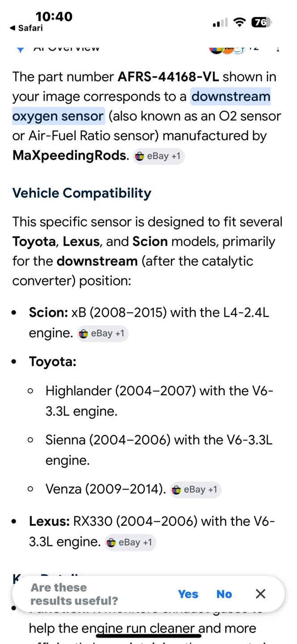Open the highlighted downstream oxygen sensor link
This screenshot has width=297, height=644.
141,106
